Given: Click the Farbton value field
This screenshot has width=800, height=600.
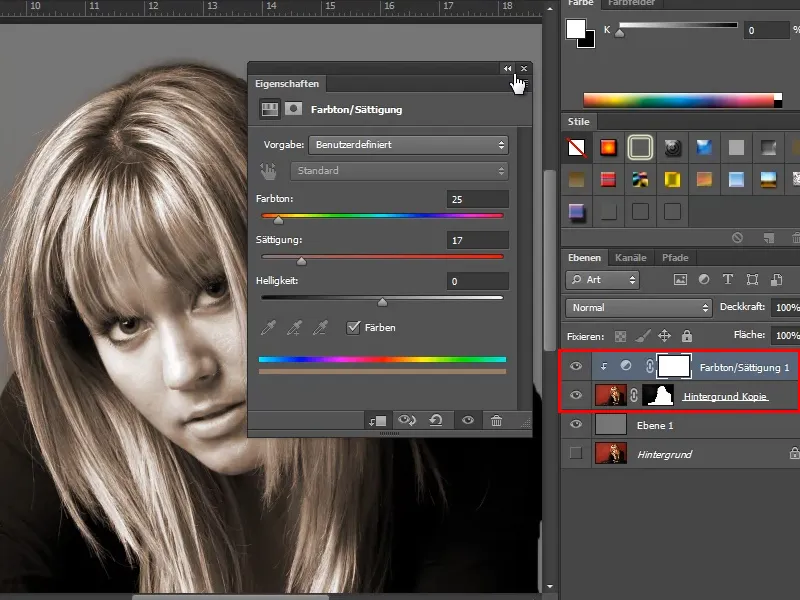Looking at the screenshot, I should tap(478, 199).
